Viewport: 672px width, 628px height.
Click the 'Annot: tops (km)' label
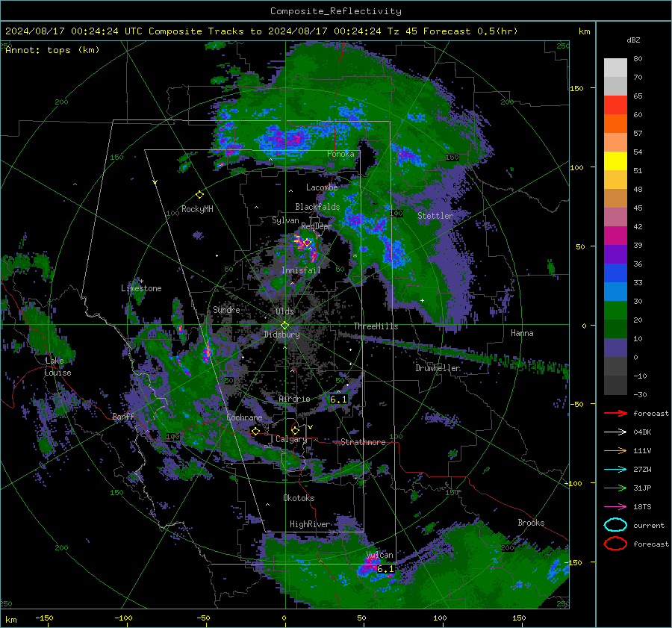pyautogui.click(x=52, y=50)
